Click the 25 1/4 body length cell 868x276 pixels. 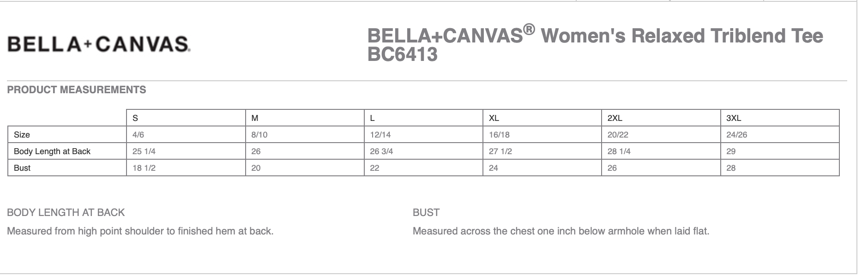pyautogui.click(x=144, y=151)
